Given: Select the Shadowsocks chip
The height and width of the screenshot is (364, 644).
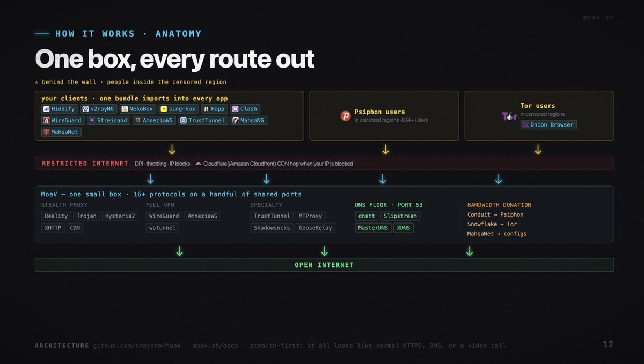Looking at the screenshot, I should click(272, 228).
